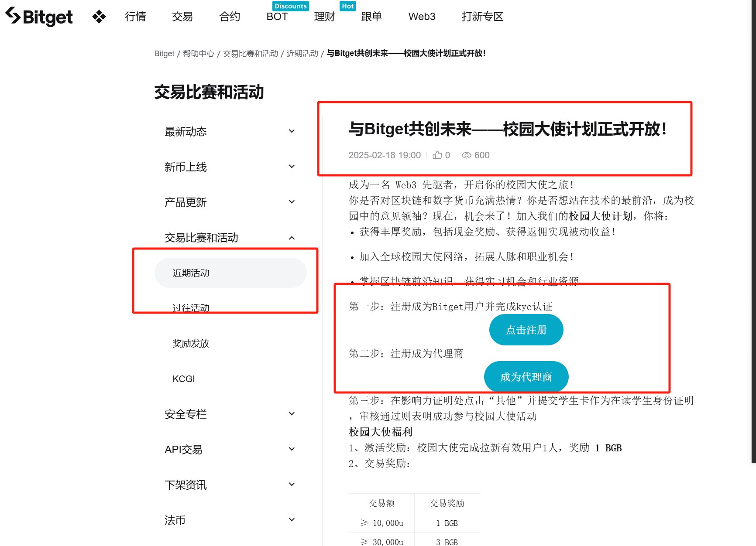Viewport: 756px width, 546px height.
Task: Click the 点击注册 button
Action: [x=526, y=330]
